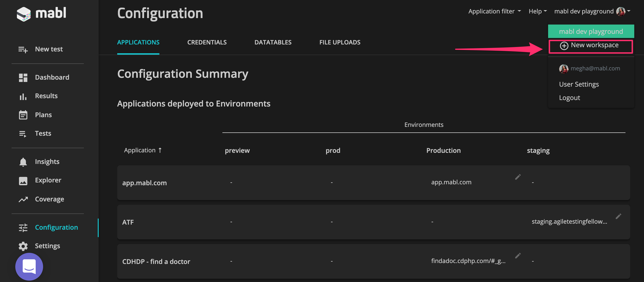Open Explorer page link
This screenshot has height=282, width=644.
tap(48, 180)
